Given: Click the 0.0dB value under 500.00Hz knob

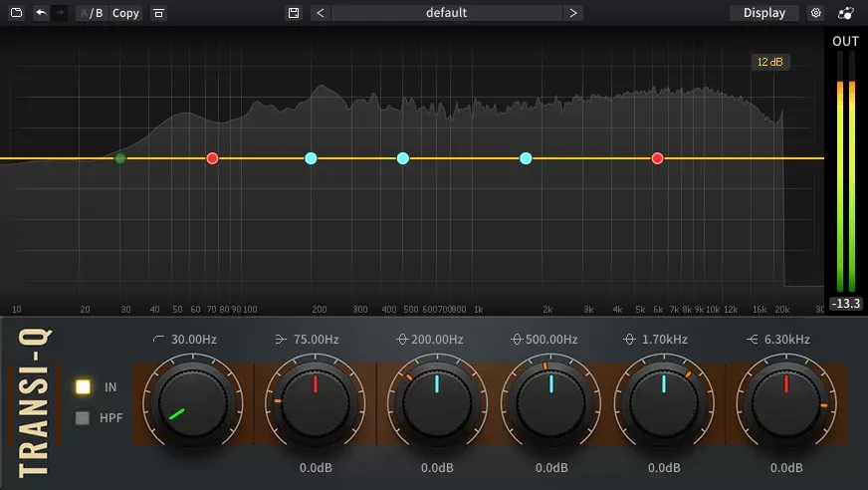Looking at the screenshot, I should pos(551,468).
